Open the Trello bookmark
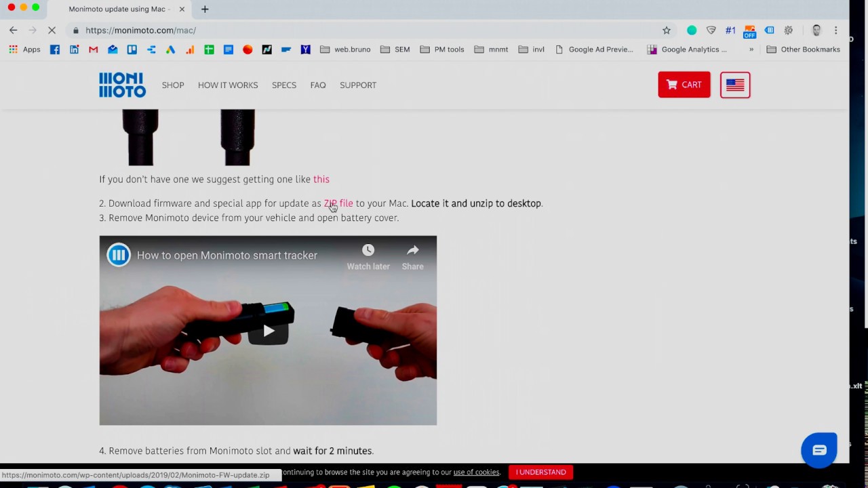The image size is (868, 488). tap(132, 49)
